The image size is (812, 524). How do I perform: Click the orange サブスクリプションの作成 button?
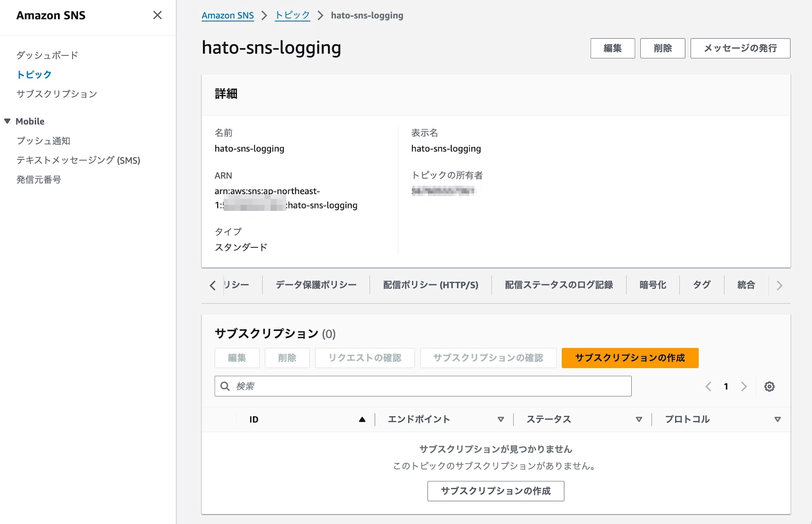[630, 358]
